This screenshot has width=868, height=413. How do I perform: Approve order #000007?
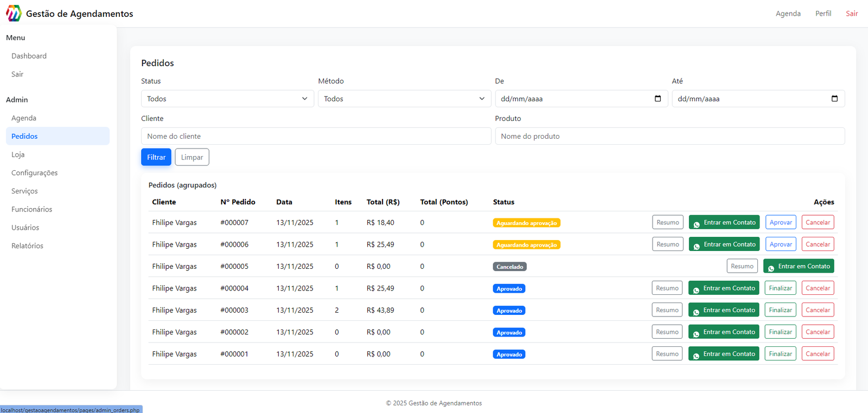point(781,223)
